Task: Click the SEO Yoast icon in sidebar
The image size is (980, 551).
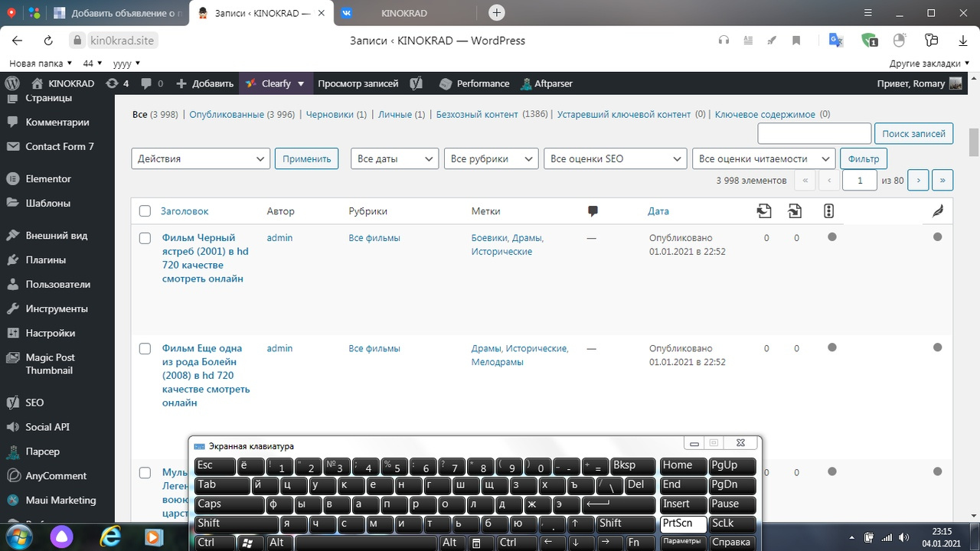Action: pos(12,402)
